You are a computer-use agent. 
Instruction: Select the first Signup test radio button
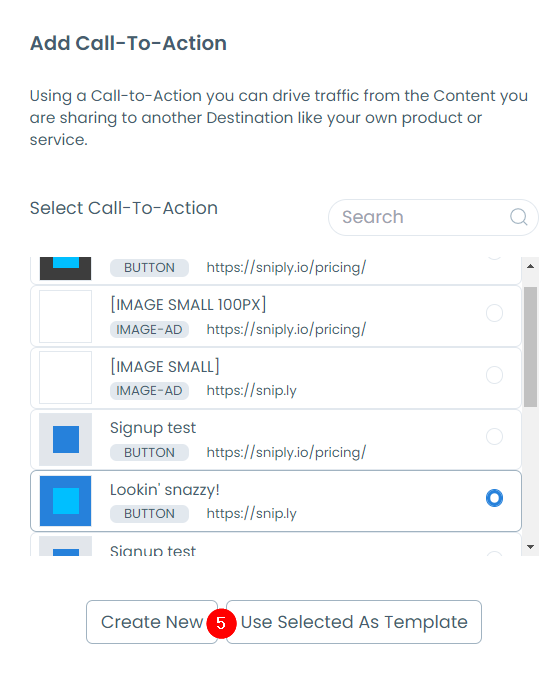[x=494, y=437]
